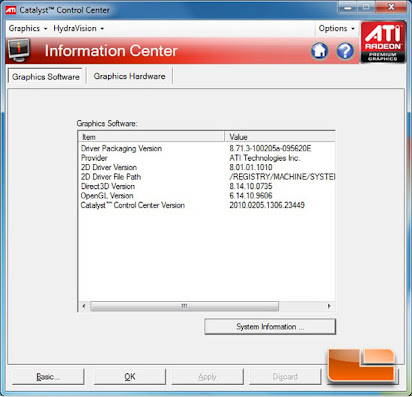Viewport: 412px width, 397px height.
Task: Click the Information Center monitor icon
Action: click(x=19, y=50)
